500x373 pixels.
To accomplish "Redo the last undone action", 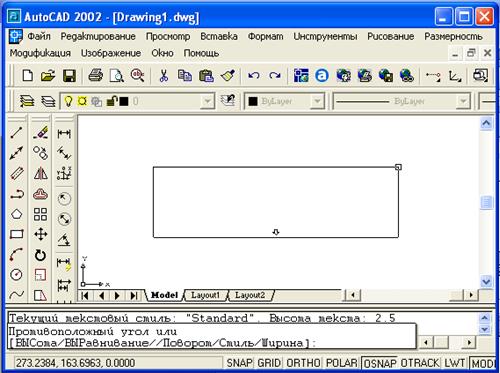I will click(x=275, y=76).
